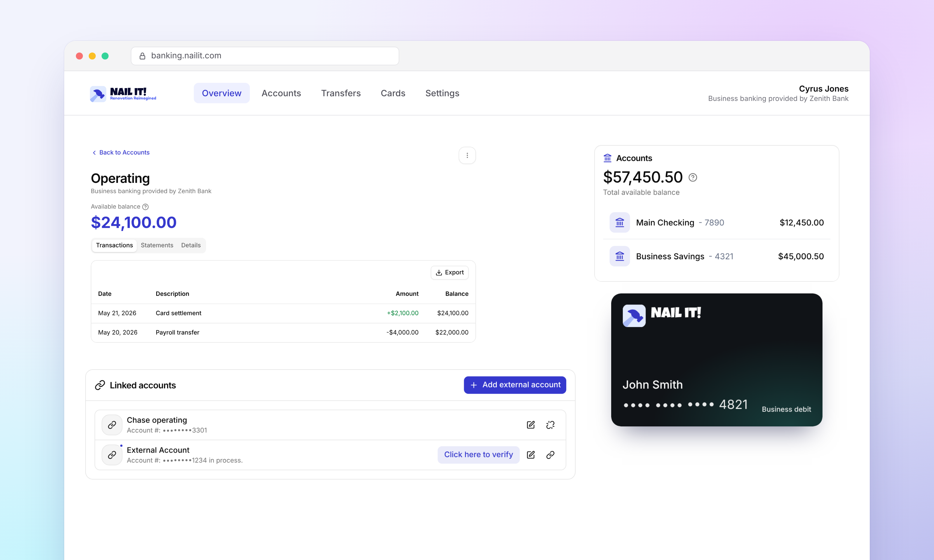Image resolution: width=934 pixels, height=560 pixels.
Task: Click the lock icon in the address bar
Action: [x=142, y=56]
